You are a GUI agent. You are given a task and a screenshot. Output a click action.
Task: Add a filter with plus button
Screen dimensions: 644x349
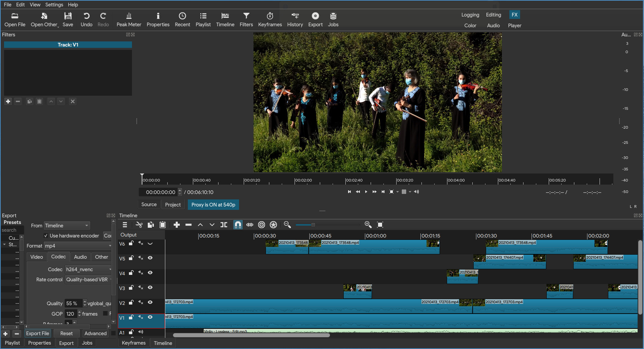click(x=8, y=101)
